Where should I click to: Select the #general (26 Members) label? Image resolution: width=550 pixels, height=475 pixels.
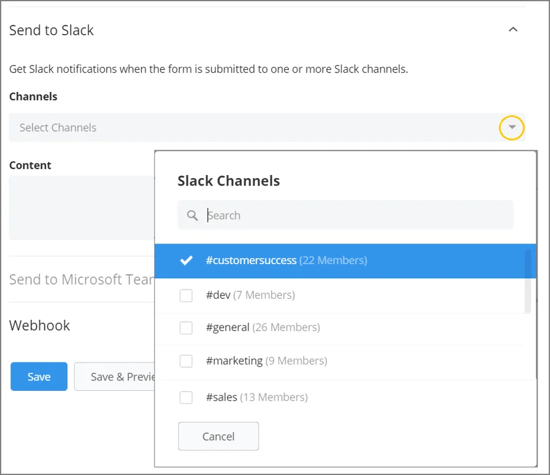[263, 328]
